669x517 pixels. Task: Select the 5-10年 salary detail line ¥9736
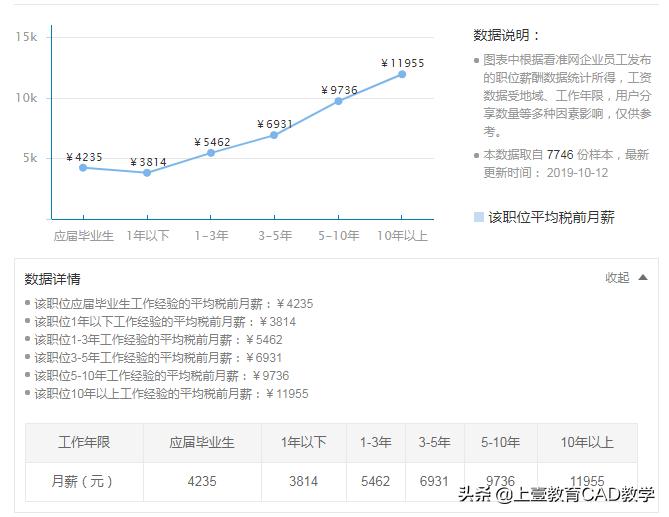(162, 375)
